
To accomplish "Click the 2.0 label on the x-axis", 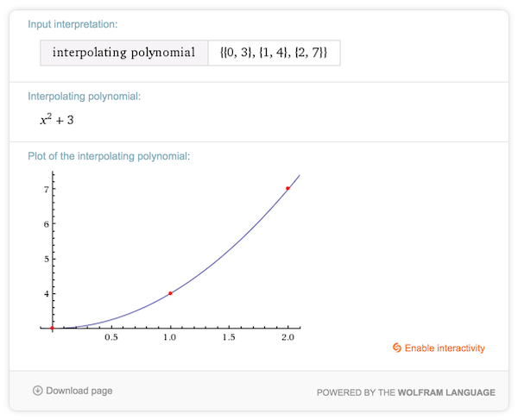I will click(x=287, y=337).
